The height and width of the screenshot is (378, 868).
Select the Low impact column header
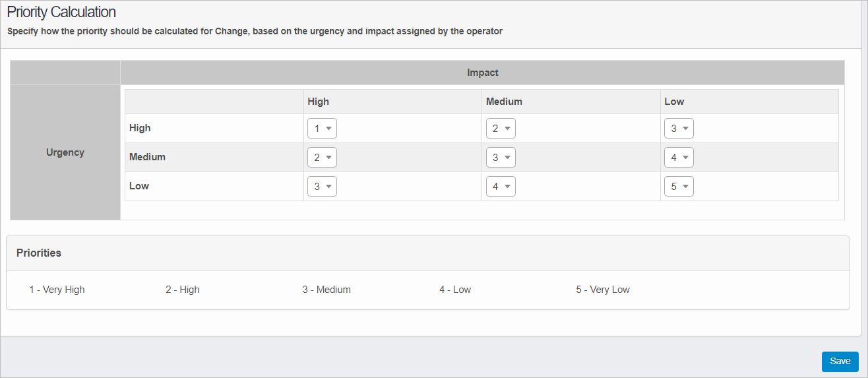[674, 102]
